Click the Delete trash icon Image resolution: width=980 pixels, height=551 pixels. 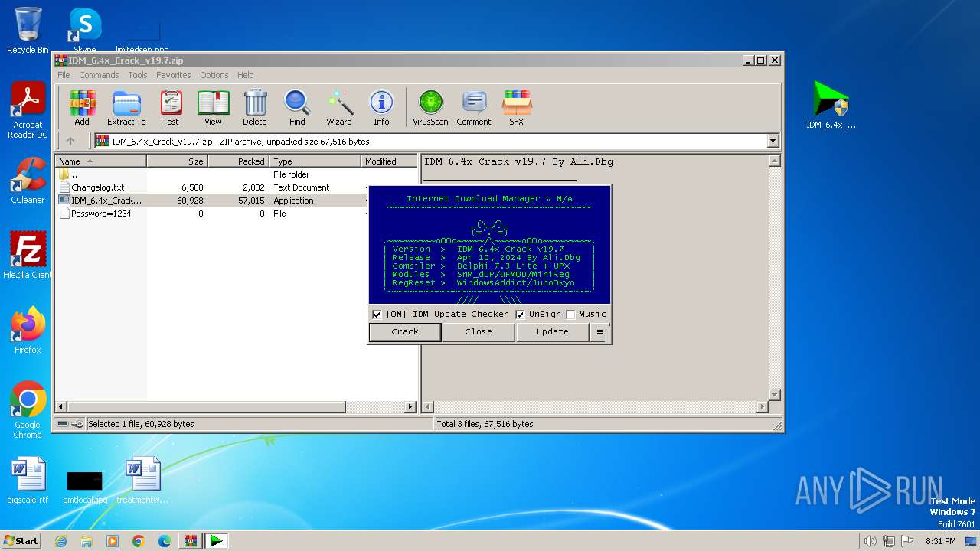tap(255, 108)
